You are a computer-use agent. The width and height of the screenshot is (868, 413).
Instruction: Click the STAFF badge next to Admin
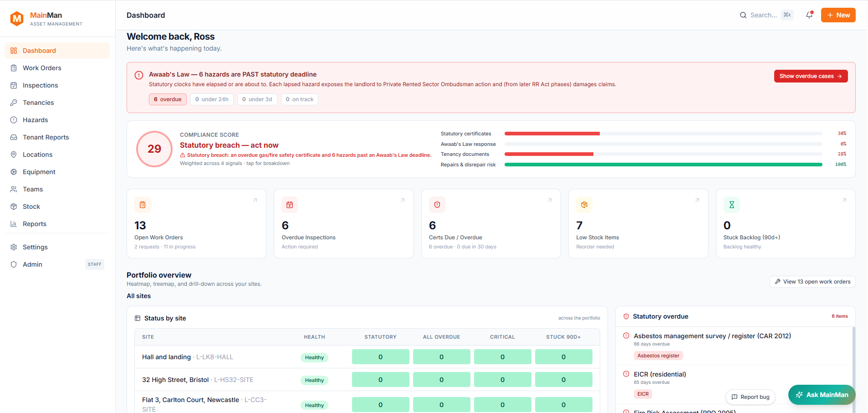point(95,264)
